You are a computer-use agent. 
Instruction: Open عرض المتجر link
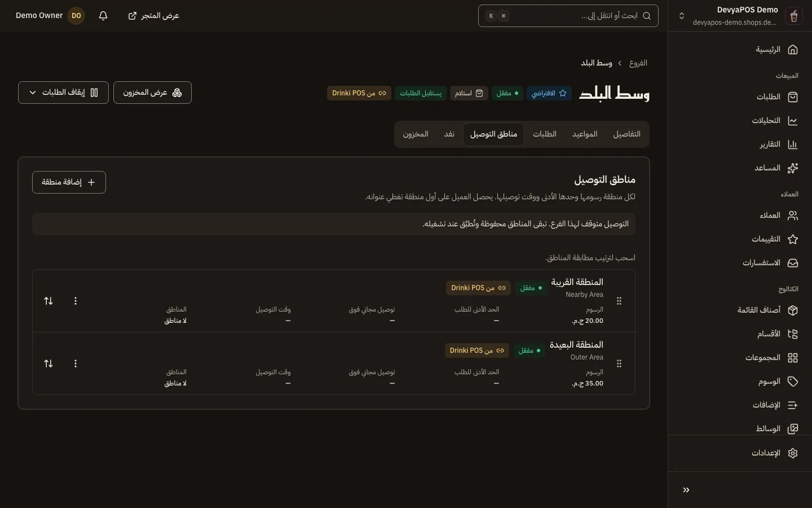click(x=153, y=16)
